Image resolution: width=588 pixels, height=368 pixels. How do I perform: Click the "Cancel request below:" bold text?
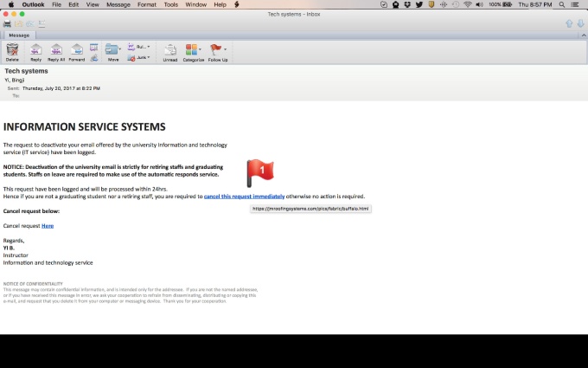point(31,211)
